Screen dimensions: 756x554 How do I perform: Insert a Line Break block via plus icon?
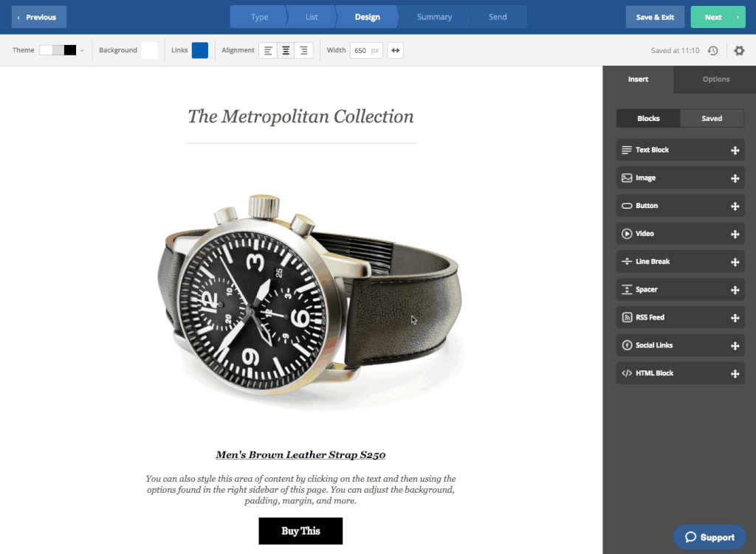pos(735,262)
